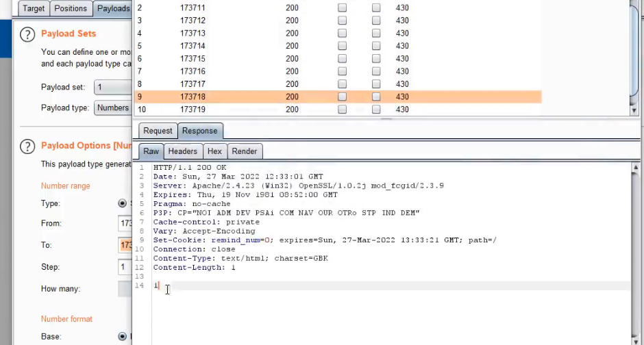
Task: Tick second checkbox in row 173713
Action: pyautogui.click(x=376, y=34)
